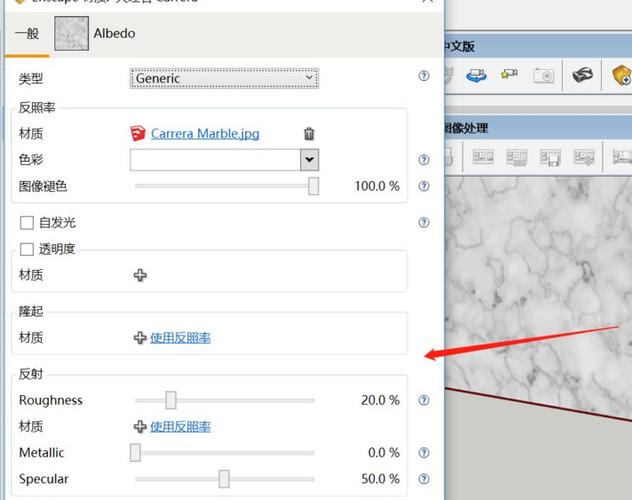Enable the 透明度 transparency checkbox
The height and width of the screenshot is (500, 632).
click(27, 249)
